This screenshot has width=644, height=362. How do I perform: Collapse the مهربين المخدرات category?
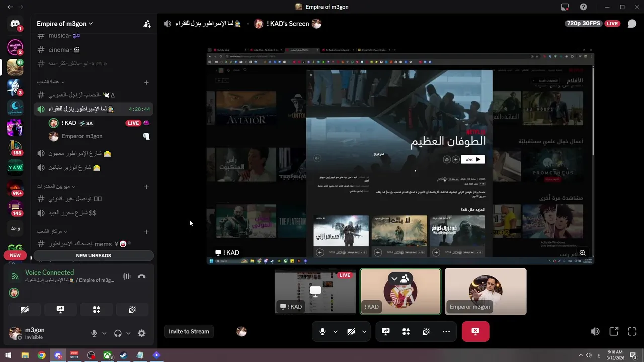point(56,186)
